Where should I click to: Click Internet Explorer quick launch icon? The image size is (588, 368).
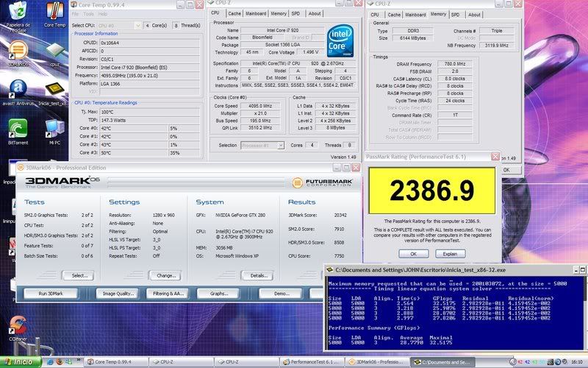[50, 362]
